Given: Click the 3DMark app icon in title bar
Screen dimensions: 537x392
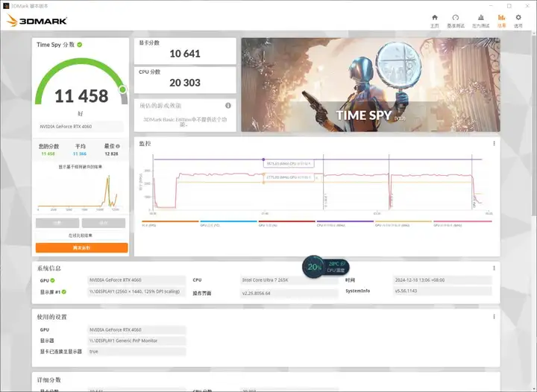Looking at the screenshot, I should 6,6.
